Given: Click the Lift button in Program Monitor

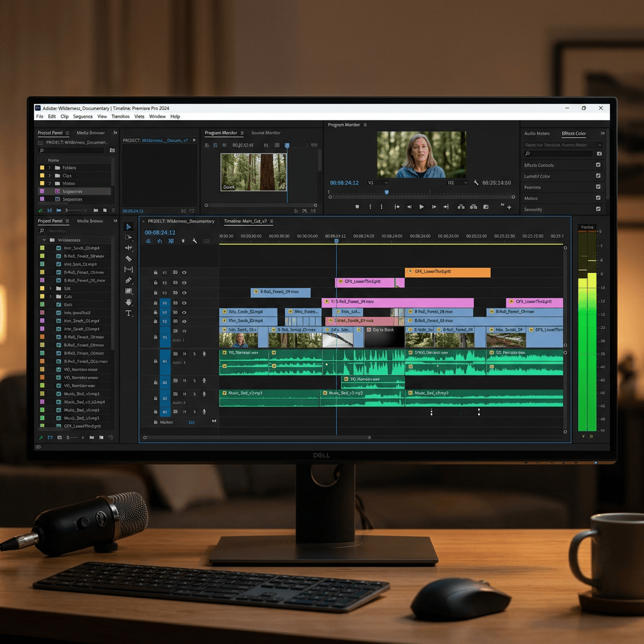Looking at the screenshot, I should pos(461,207).
